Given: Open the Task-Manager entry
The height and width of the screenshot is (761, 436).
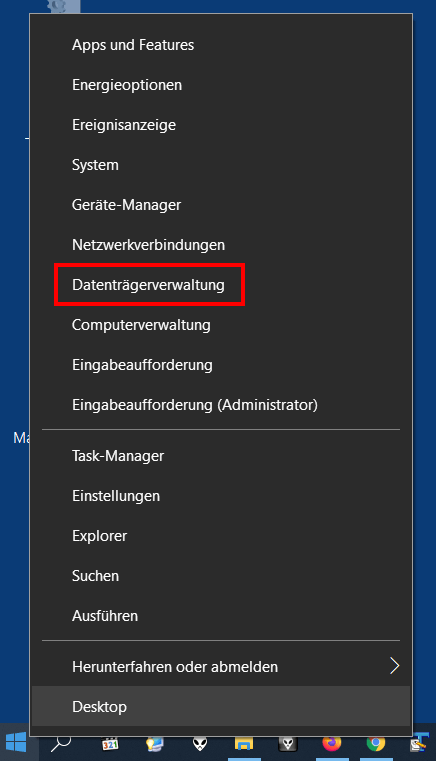Looking at the screenshot, I should pos(222,456).
